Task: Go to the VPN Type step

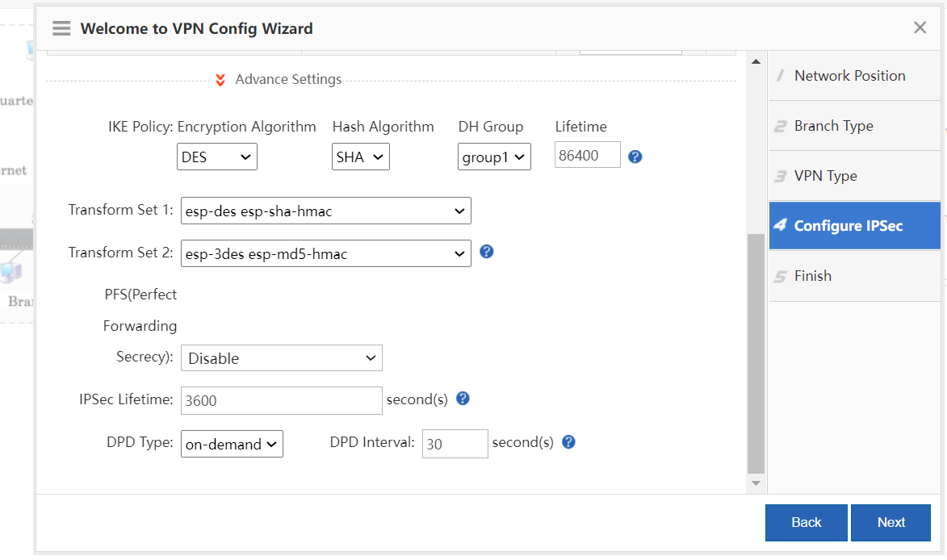Action: click(825, 176)
